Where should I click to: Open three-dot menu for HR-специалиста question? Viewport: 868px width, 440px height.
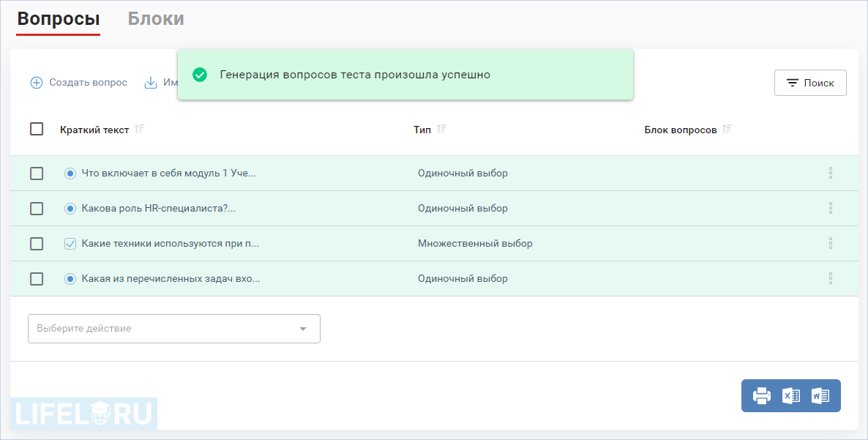[830, 209]
